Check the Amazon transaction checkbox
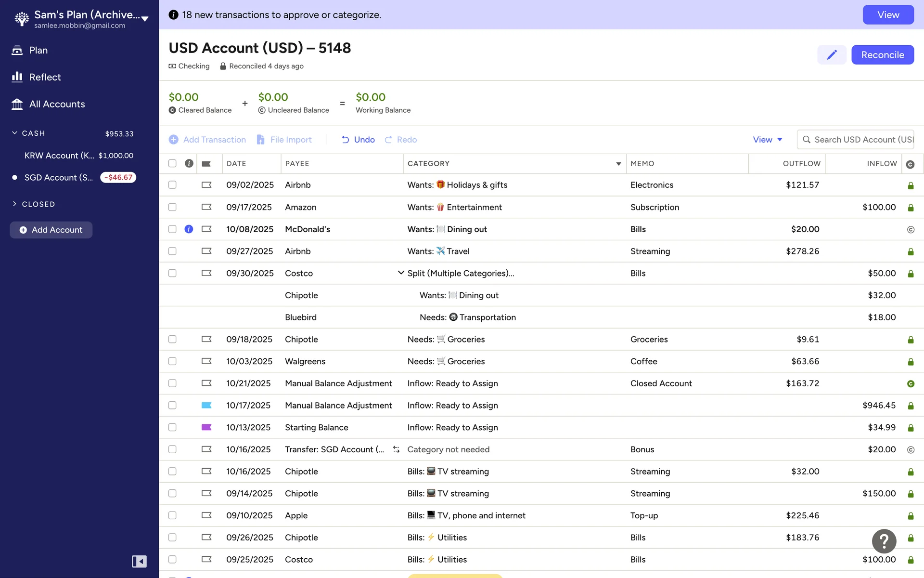Screen dimensions: 924x578 tap(172, 207)
